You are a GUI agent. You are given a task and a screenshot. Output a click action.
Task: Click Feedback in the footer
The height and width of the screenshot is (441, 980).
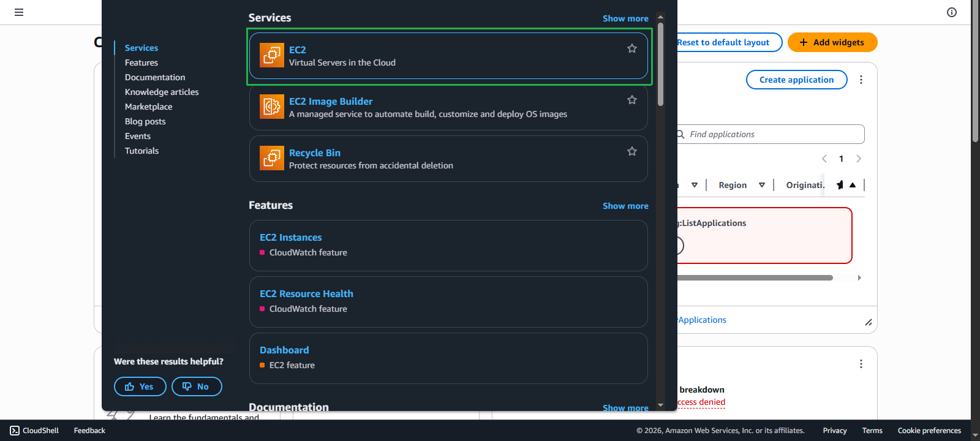click(x=89, y=431)
